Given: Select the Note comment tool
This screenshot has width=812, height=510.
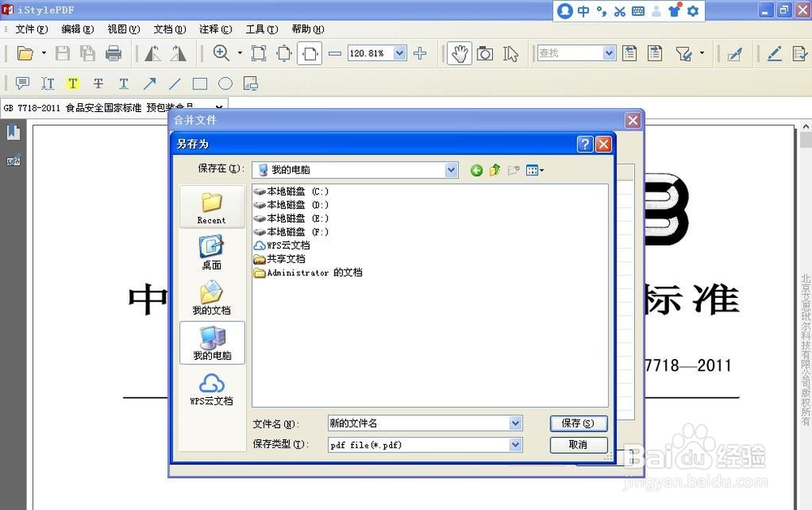Looking at the screenshot, I should pyautogui.click(x=22, y=84).
